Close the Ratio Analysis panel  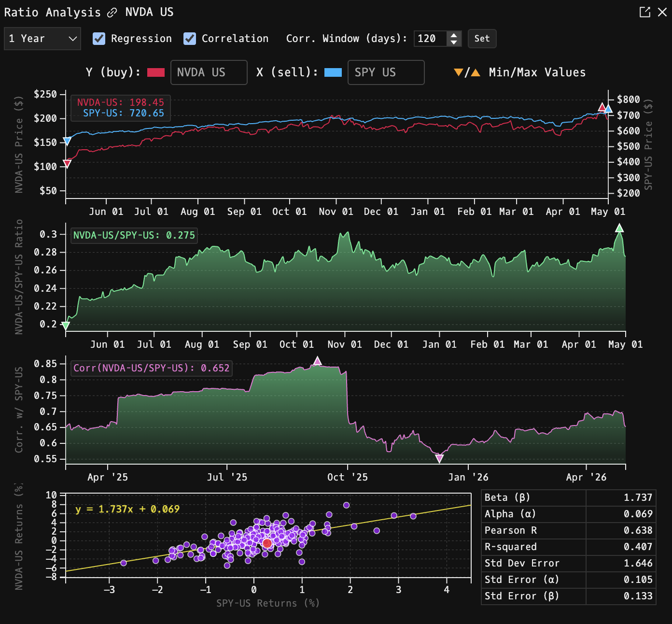click(x=662, y=12)
